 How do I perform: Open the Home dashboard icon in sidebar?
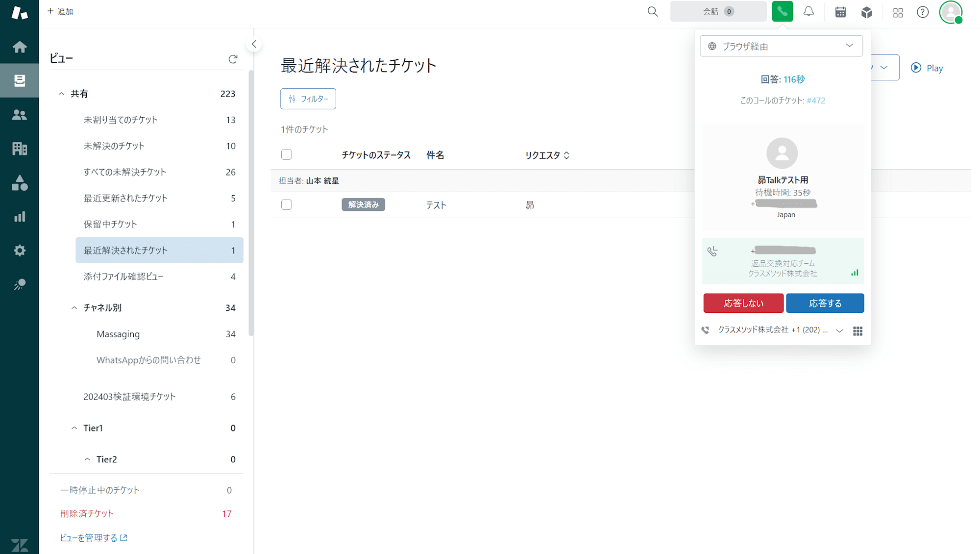(20, 47)
